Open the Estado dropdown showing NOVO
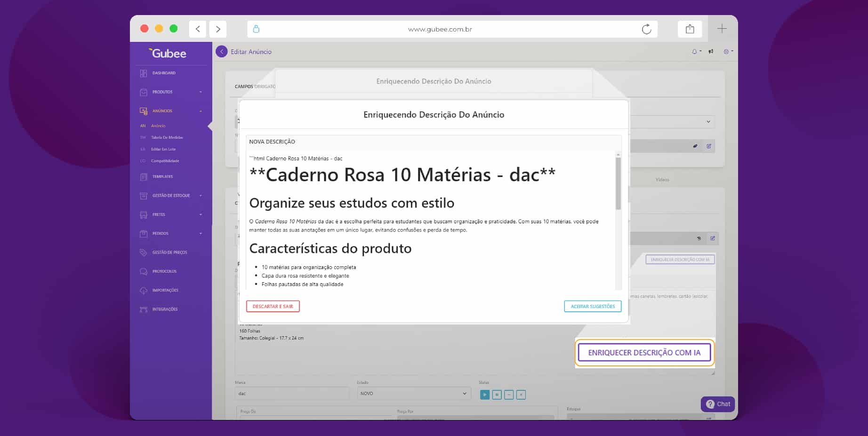This screenshot has width=868, height=436. pos(414,394)
